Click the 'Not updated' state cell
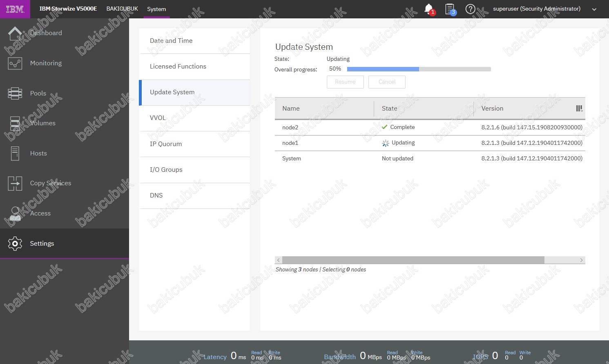The image size is (609, 364). pos(397,158)
